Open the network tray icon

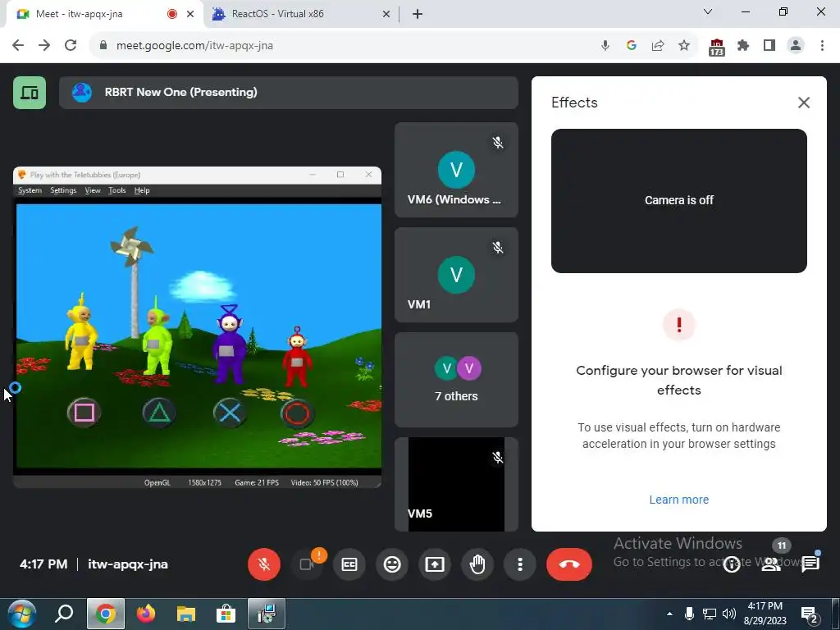[x=710, y=614]
